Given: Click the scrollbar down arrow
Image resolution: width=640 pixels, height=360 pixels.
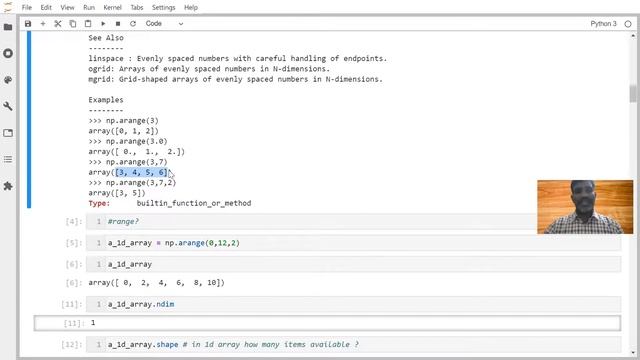Looking at the screenshot, I should 633,353.
